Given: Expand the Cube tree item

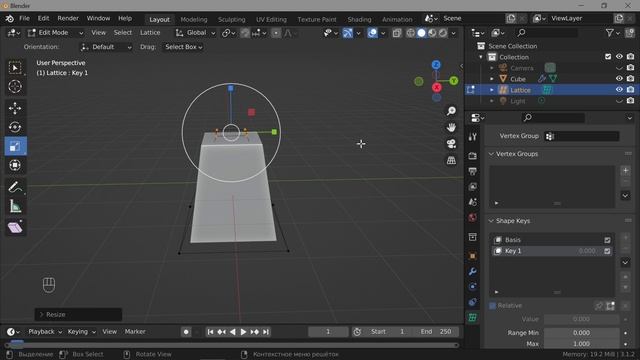Looking at the screenshot, I should (x=491, y=79).
